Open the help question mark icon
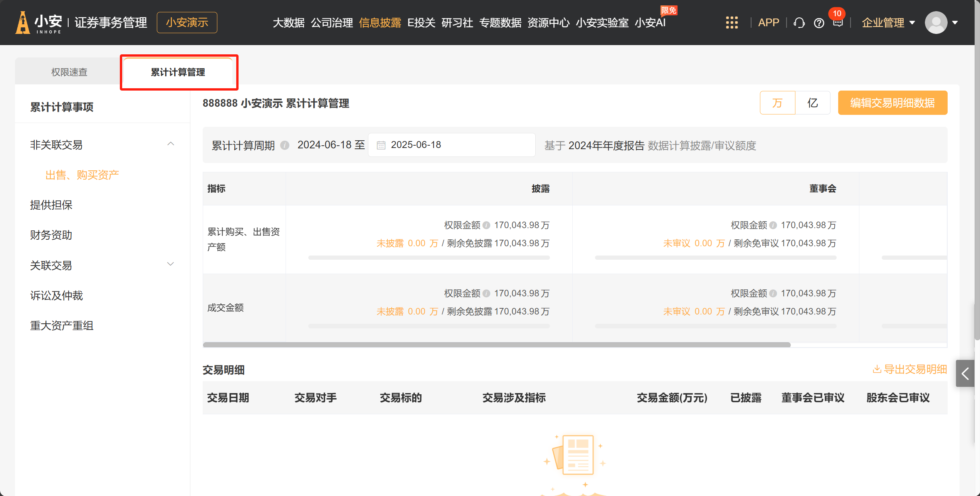Screen dimensions: 980x496 coord(819,23)
